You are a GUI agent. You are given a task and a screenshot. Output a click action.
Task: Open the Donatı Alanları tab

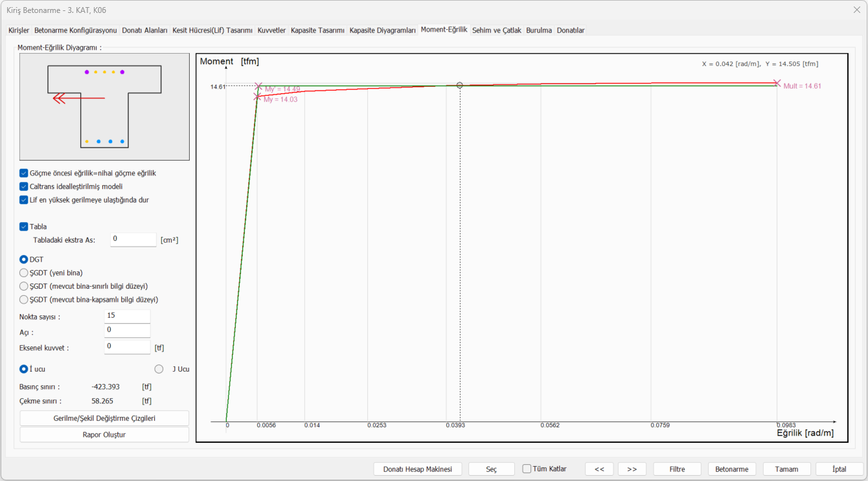click(x=144, y=30)
